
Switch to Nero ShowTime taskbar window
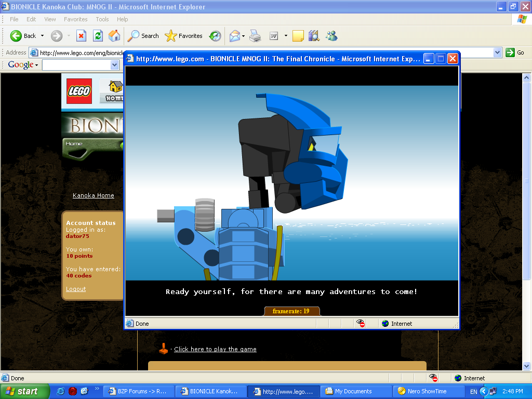pos(428,391)
